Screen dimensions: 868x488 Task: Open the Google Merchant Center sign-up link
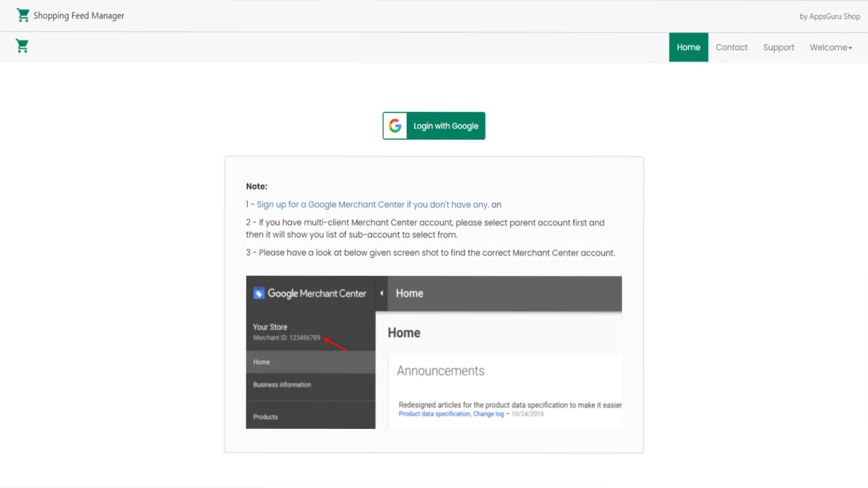pos(373,204)
